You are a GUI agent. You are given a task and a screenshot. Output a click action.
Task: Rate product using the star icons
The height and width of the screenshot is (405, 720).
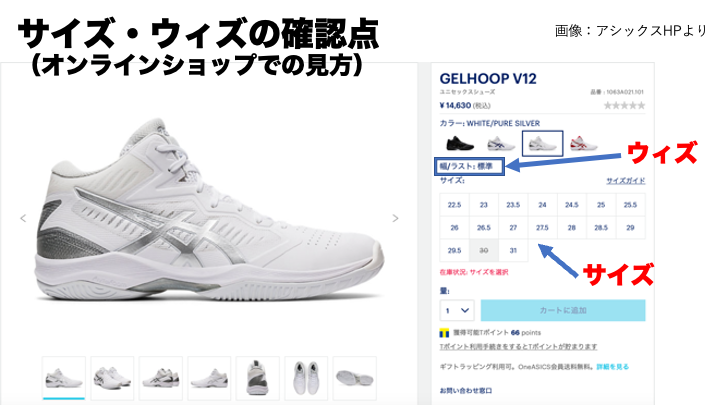[x=624, y=106]
